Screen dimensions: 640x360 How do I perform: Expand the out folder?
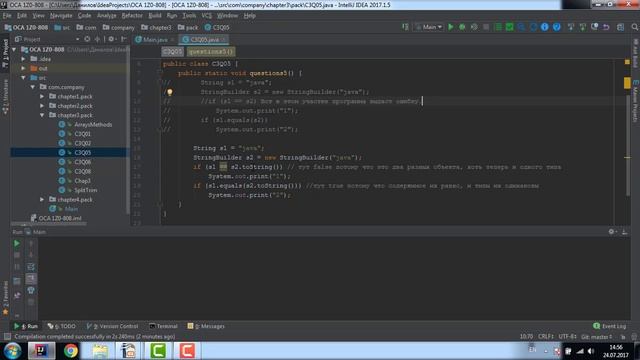[23, 68]
